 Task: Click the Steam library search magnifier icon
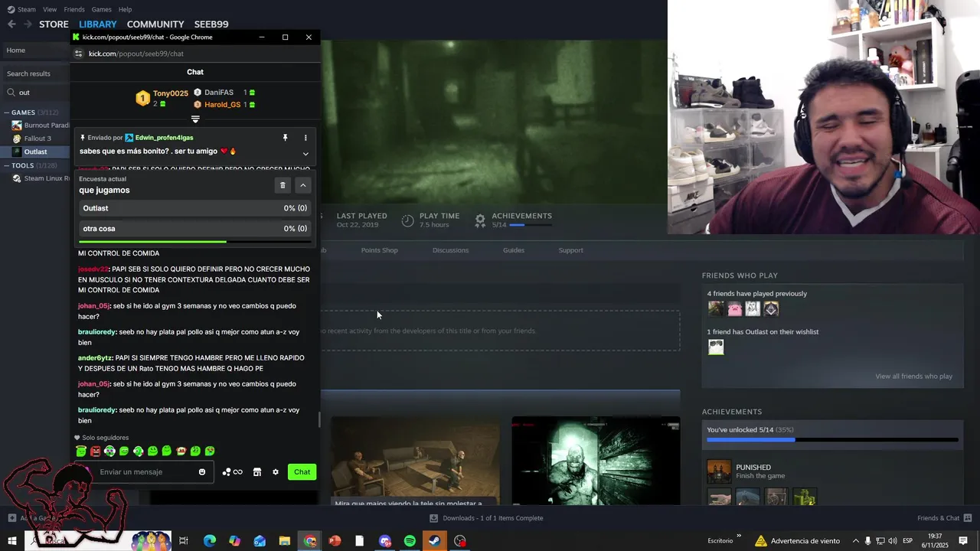tap(11, 93)
